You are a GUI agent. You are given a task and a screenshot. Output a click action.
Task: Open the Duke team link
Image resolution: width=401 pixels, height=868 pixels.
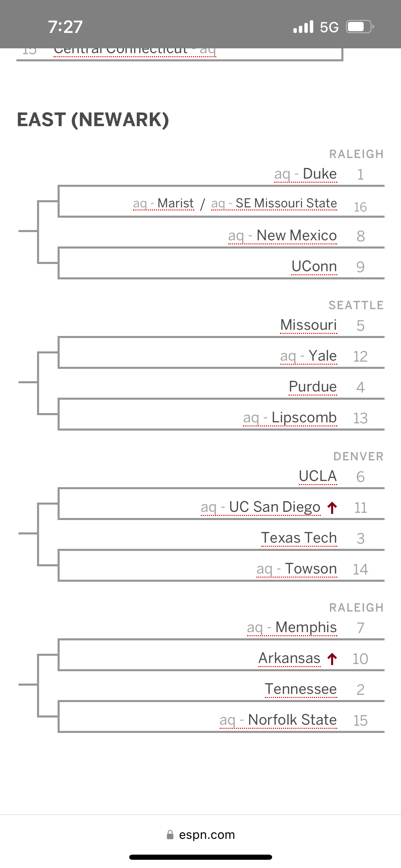pyautogui.click(x=319, y=174)
